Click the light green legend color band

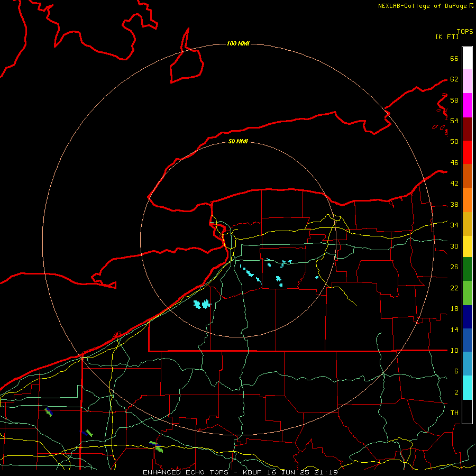(467, 293)
